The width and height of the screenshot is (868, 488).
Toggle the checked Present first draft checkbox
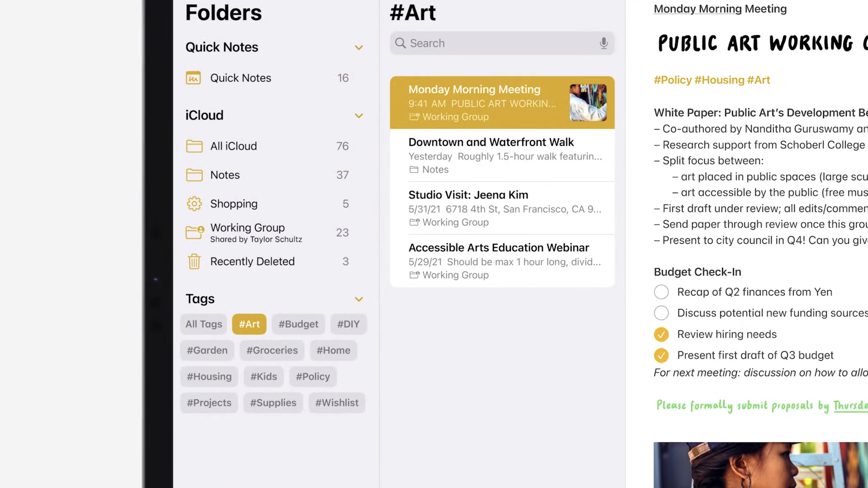pyautogui.click(x=661, y=354)
